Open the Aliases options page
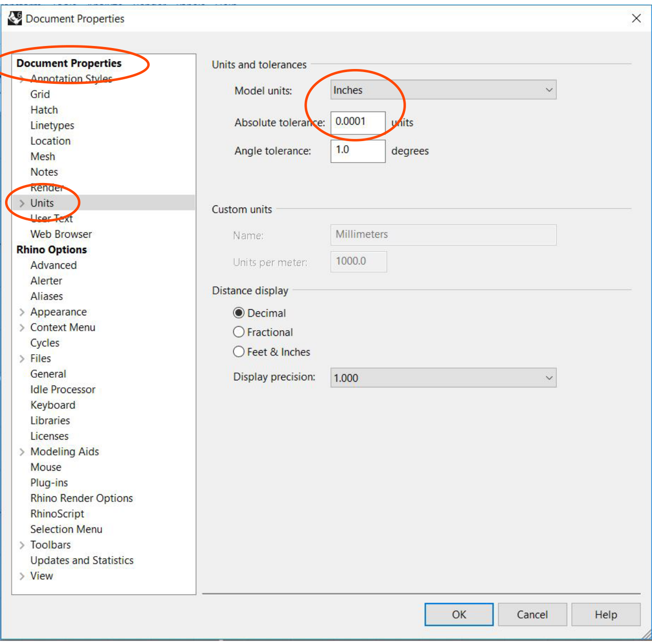The image size is (652, 644). click(x=47, y=296)
